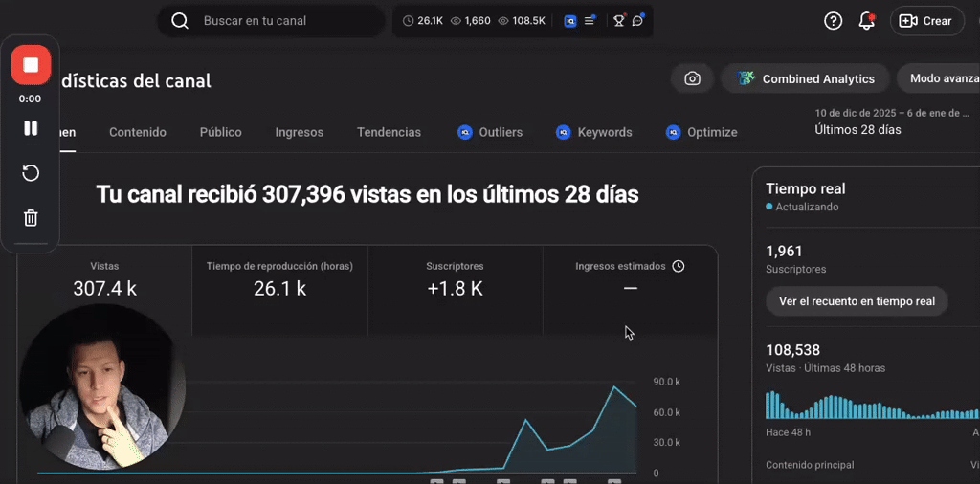
Task: Open the chat bubble icon in extension bar
Action: (637, 21)
